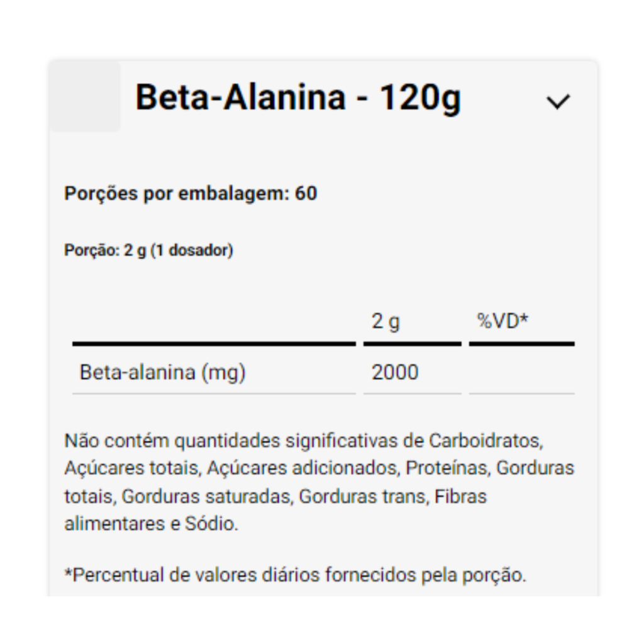Collapse the Beta-Alanina section with the chevron
The image size is (644, 644).
[x=558, y=102]
